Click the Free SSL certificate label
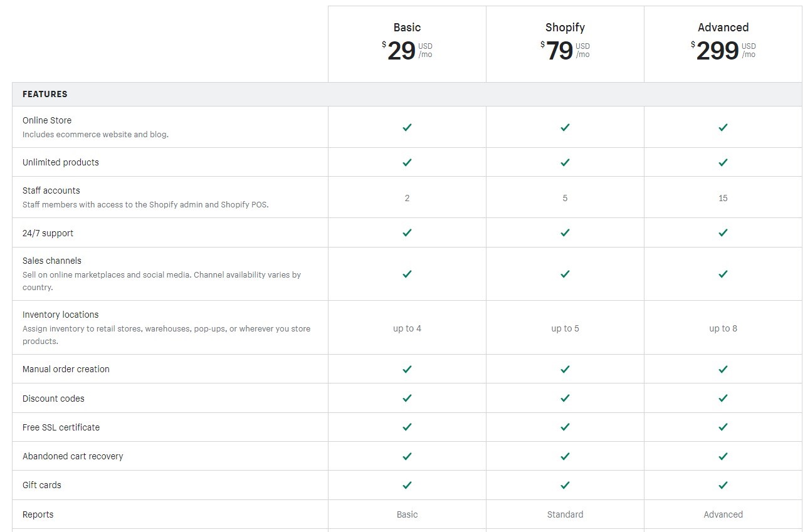 click(61, 427)
